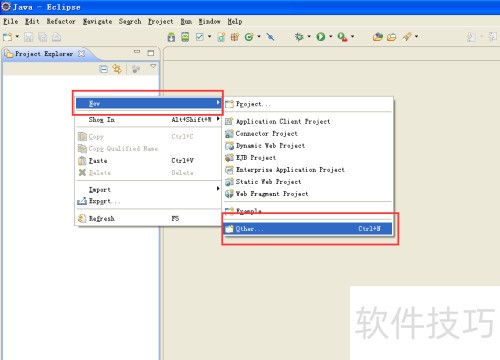Expand the dropdown next to the lint checkmark icon
Screen dimensions: 500x360
coord(209,36)
